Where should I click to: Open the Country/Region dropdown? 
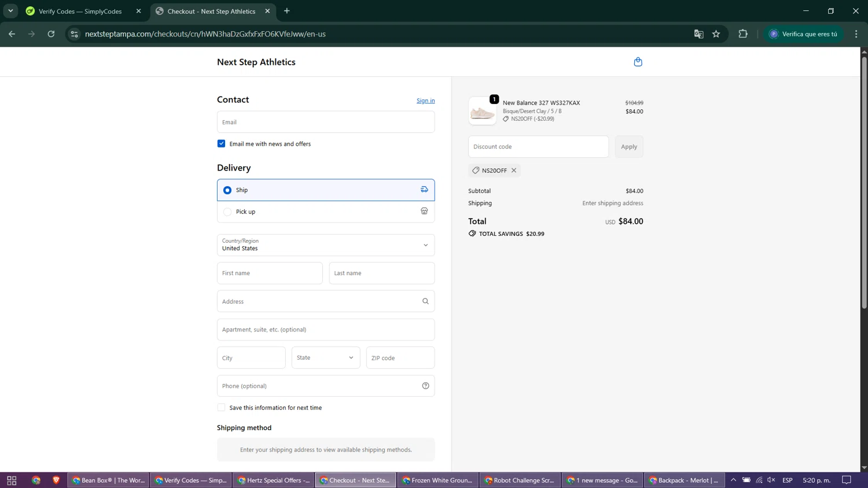[x=326, y=245]
